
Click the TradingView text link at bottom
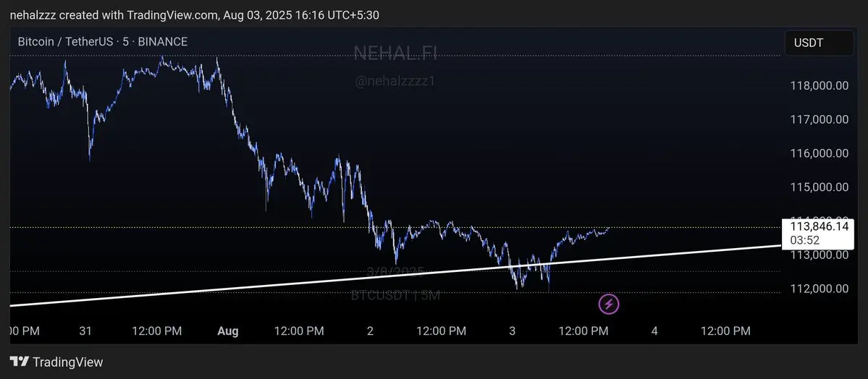[x=67, y=362]
